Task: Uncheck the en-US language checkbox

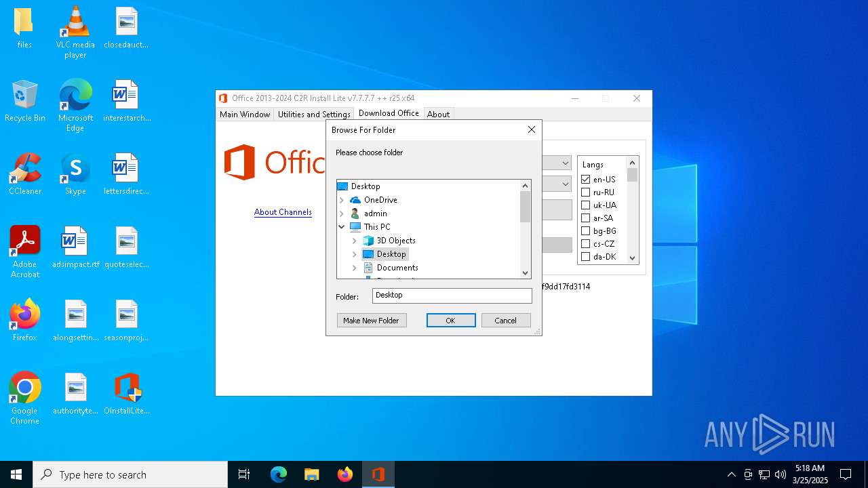Action: pos(586,179)
